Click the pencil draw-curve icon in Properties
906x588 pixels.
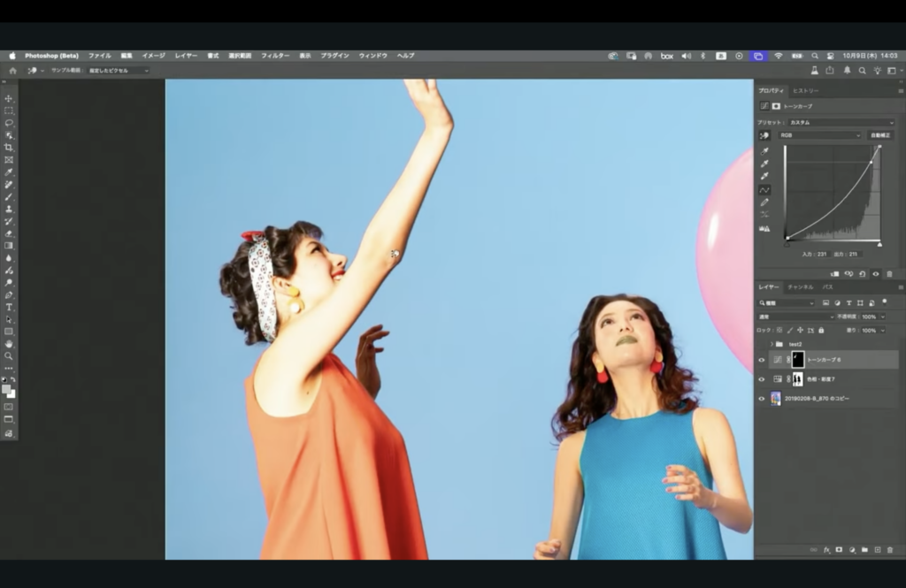click(764, 202)
